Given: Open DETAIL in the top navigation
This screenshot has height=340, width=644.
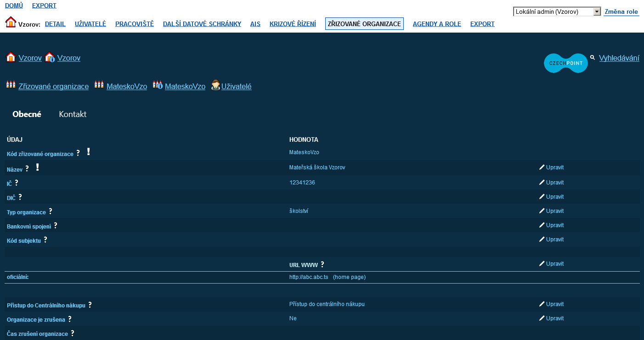Looking at the screenshot, I should pos(55,24).
